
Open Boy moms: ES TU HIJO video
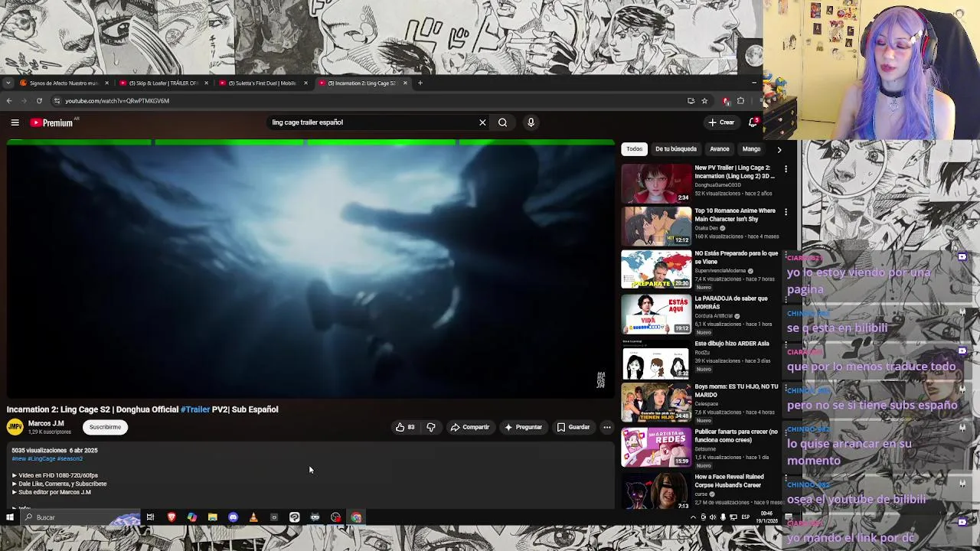(x=656, y=403)
